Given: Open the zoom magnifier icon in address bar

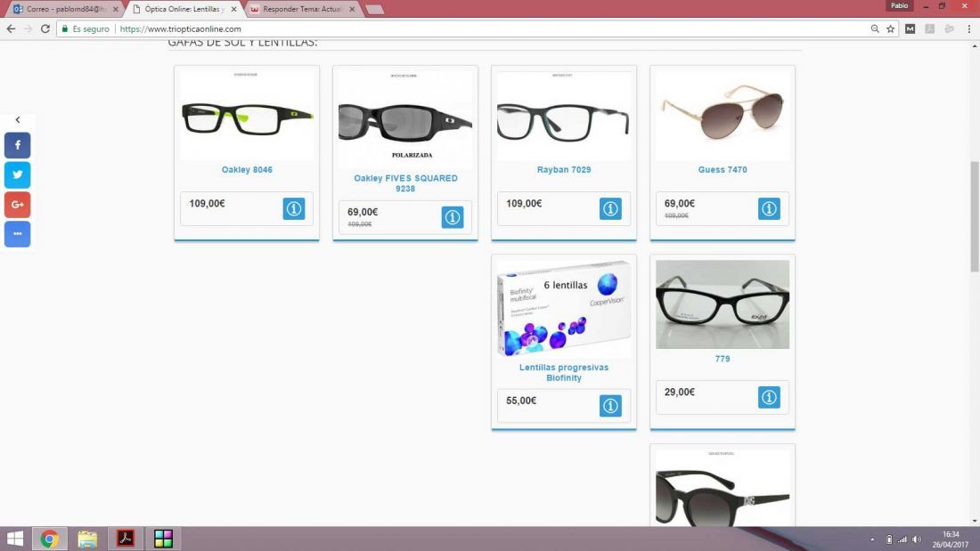Looking at the screenshot, I should tap(875, 28).
